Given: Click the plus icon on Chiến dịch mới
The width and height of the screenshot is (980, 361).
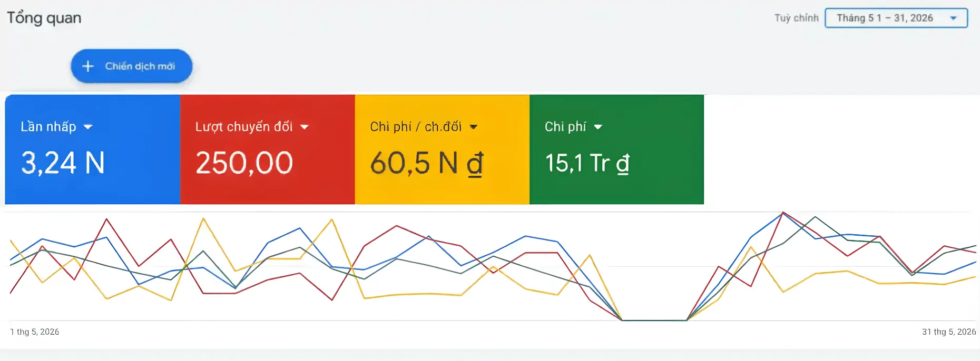Looking at the screenshot, I should click(88, 66).
